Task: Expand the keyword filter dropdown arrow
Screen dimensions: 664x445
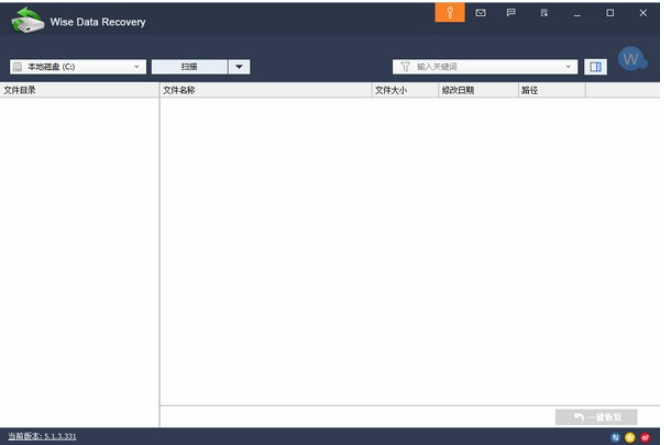Action: [x=568, y=66]
